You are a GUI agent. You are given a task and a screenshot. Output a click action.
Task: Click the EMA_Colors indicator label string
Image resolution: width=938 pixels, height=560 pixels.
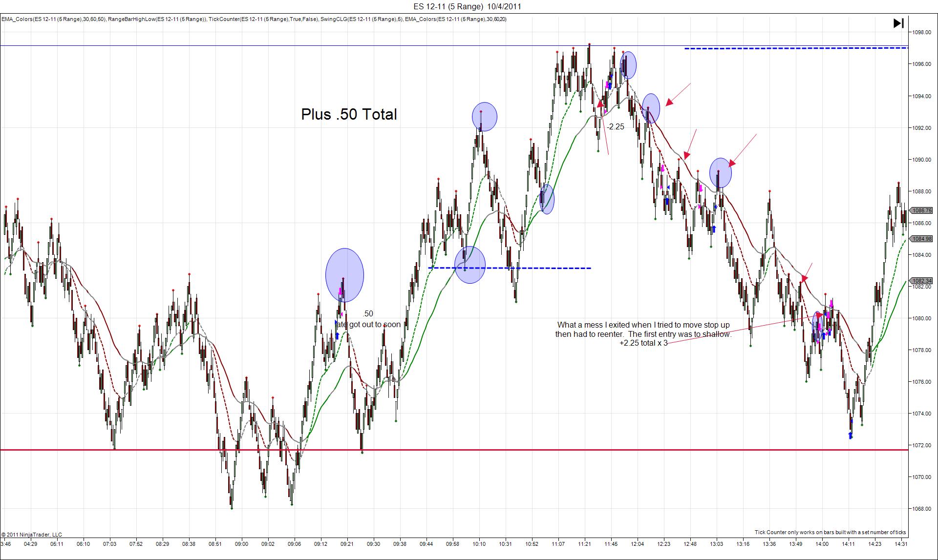pos(254,19)
